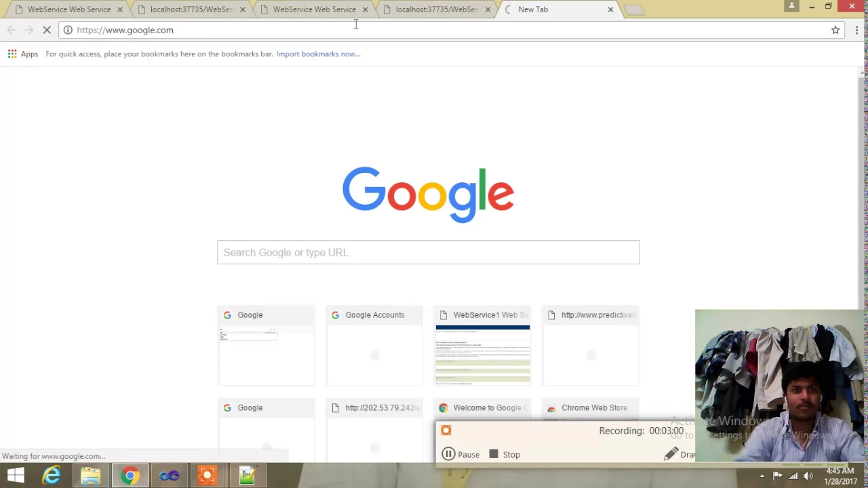868x488 pixels.
Task: Stop loading the page in Chrome toolbar
Action: 47,30
